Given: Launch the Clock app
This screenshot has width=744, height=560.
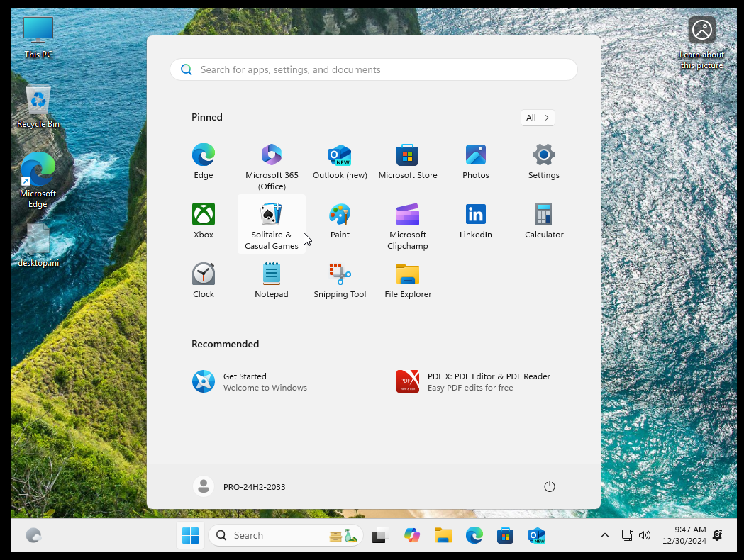Looking at the screenshot, I should click(203, 281).
